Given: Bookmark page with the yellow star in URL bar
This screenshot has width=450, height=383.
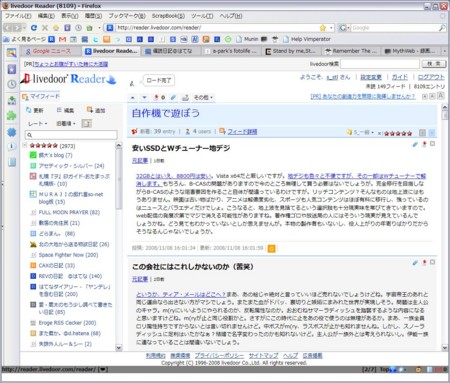Looking at the screenshot, I should [x=323, y=28].
